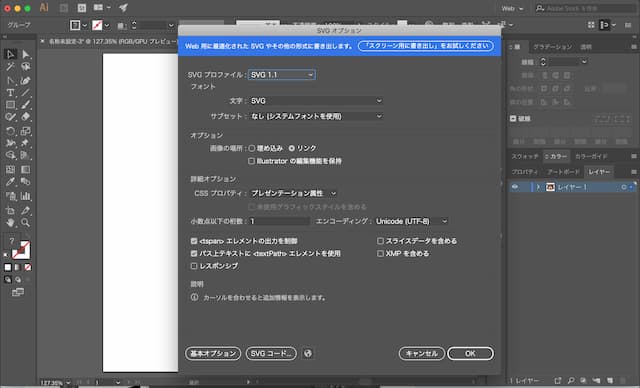Open the 文字 font type dropdown
Viewport: 640px width, 388px height.
coord(316,101)
